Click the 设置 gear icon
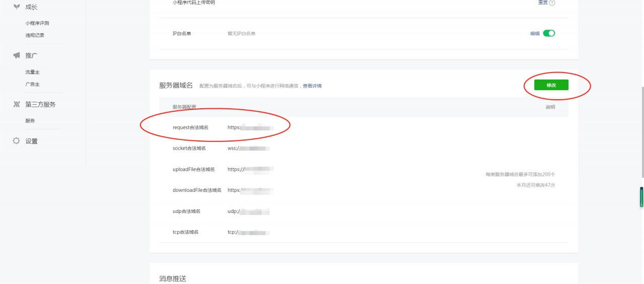 (17, 141)
